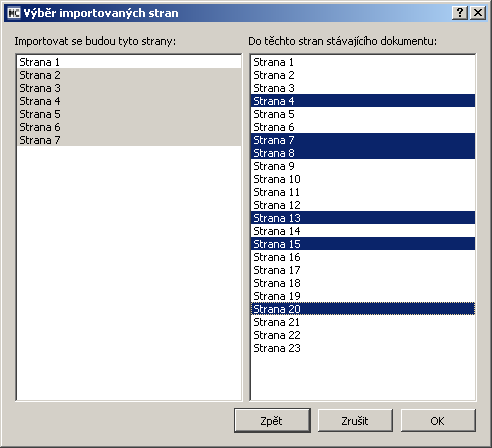The width and height of the screenshot is (492, 448).
Task: Click the application icon in the title bar
Action: [x=14, y=13]
